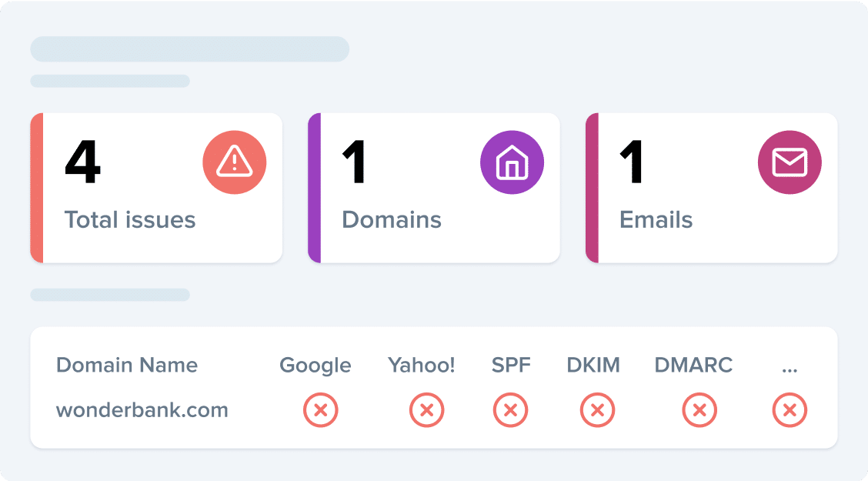Image resolution: width=868 pixels, height=481 pixels.
Task: Click the purple home domains icon
Action: tap(512, 162)
